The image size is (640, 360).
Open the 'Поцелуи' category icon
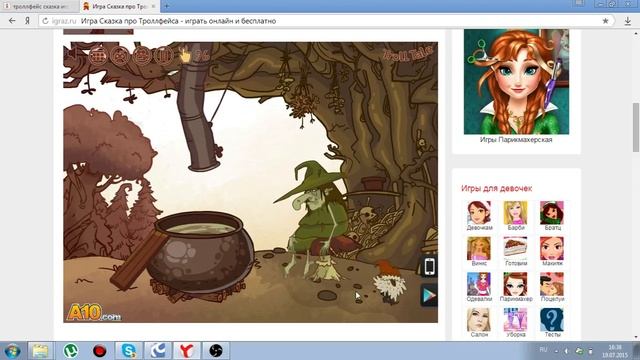[552, 284]
